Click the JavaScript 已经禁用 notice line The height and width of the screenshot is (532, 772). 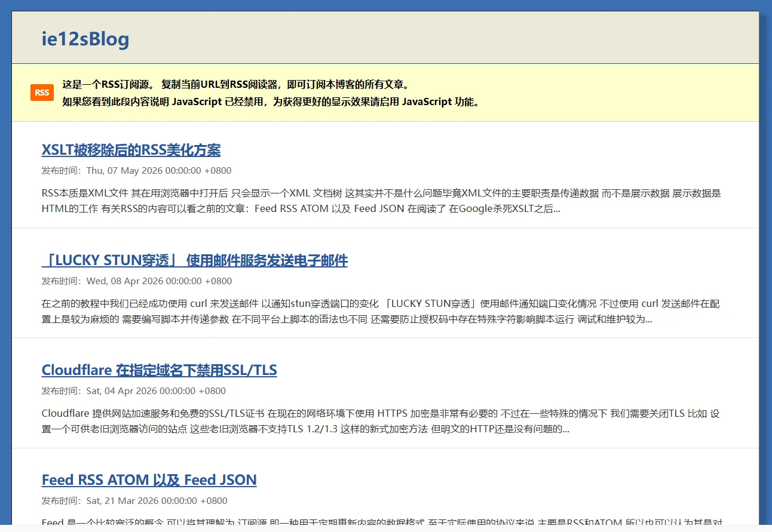[x=271, y=102]
